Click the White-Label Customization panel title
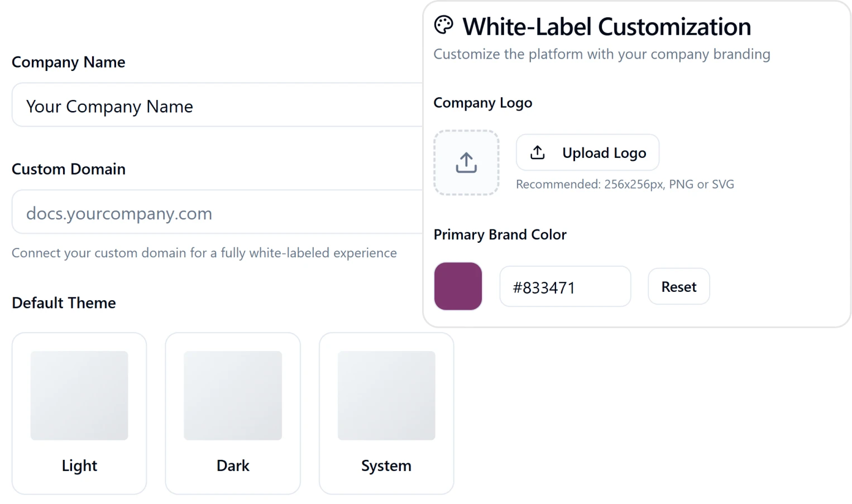The height and width of the screenshot is (504, 852). [606, 26]
